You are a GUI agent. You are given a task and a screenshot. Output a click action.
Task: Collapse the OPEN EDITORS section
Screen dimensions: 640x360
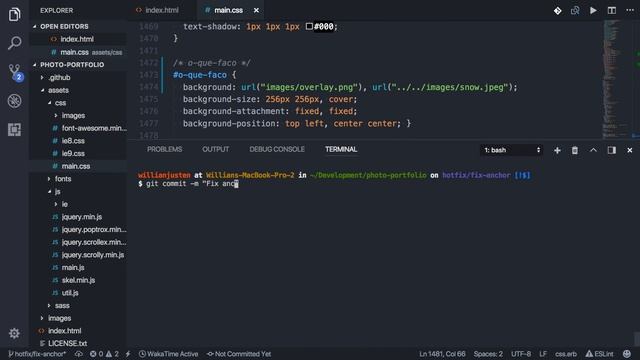(x=64, y=27)
